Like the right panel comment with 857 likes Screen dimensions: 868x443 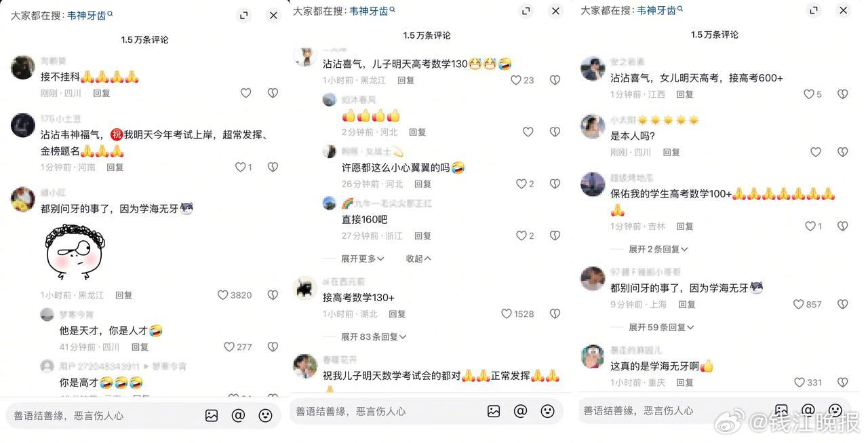[x=798, y=305]
